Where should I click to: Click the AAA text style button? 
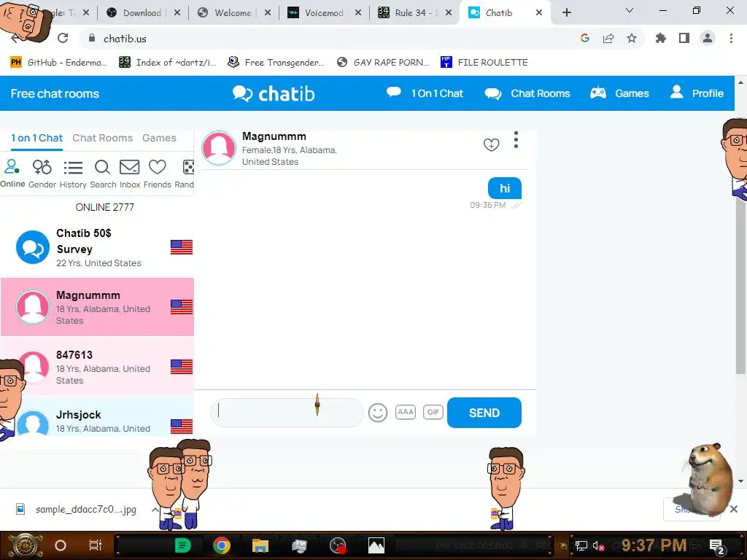(406, 412)
